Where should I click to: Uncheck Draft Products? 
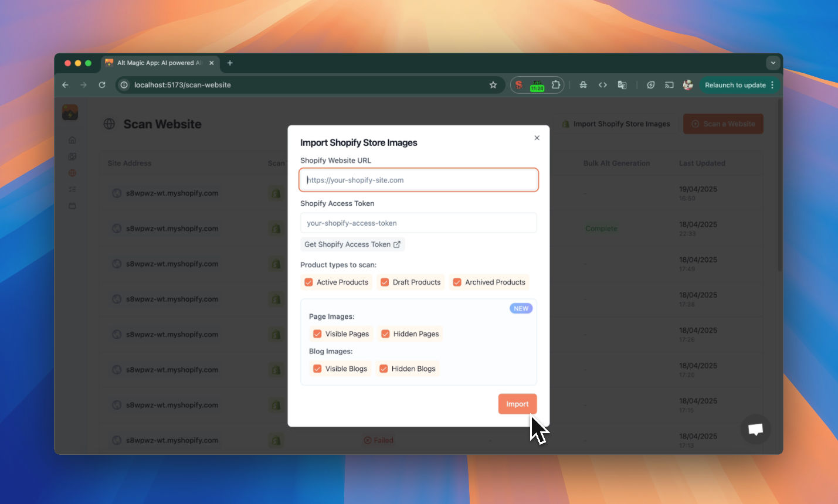tap(385, 282)
